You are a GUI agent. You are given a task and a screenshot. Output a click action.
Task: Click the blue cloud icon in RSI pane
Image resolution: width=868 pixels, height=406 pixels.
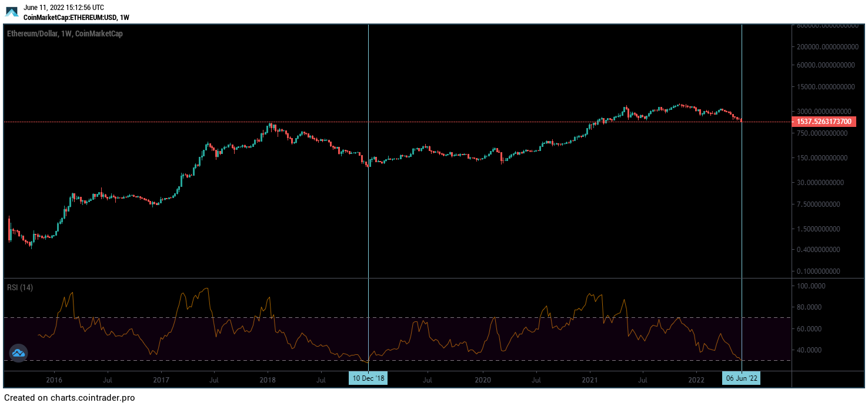tap(18, 353)
